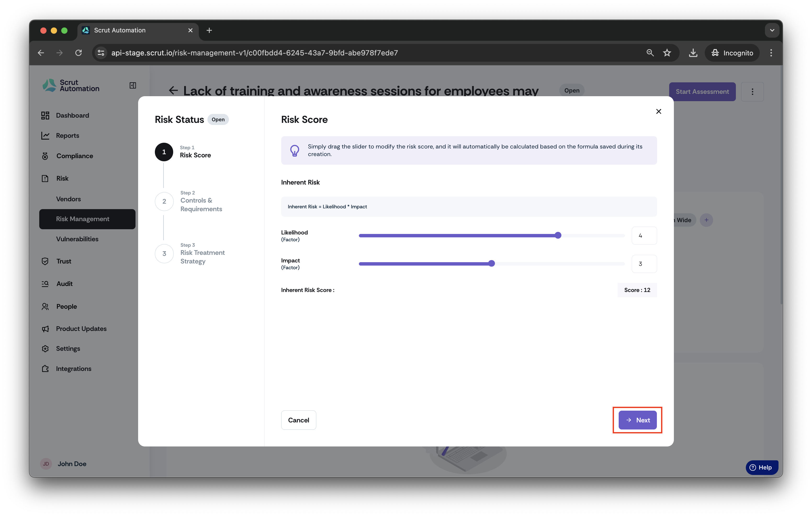Select Step 2 Controls & Requirements
The width and height of the screenshot is (812, 516).
201,205
